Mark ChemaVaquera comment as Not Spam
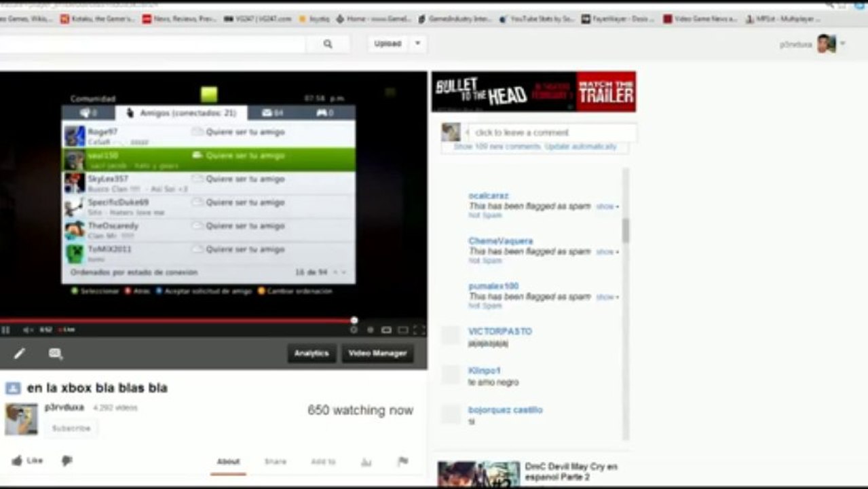The image size is (868, 489). point(485,261)
